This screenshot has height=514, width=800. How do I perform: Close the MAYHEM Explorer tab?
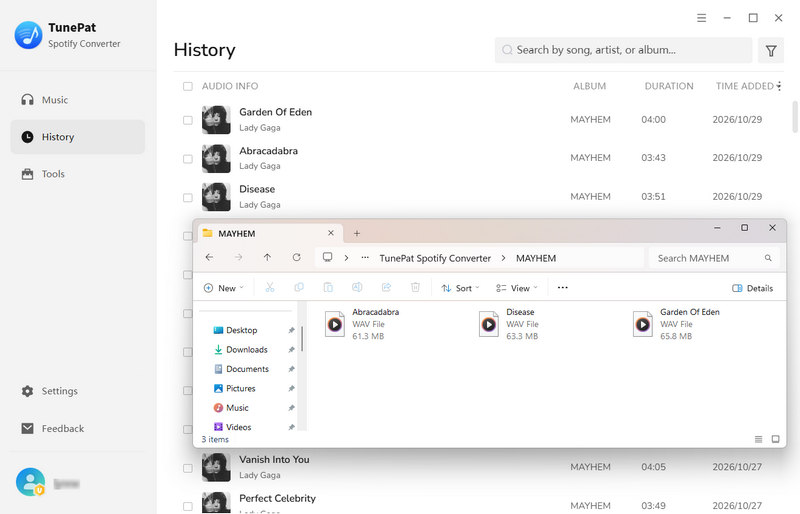tap(331, 233)
